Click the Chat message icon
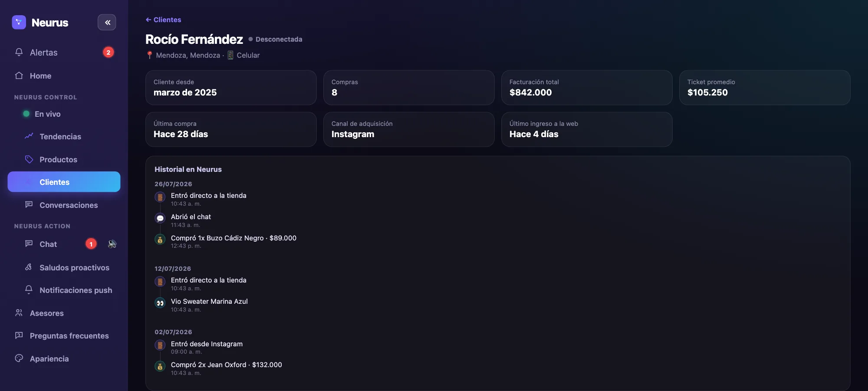 (x=29, y=243)
